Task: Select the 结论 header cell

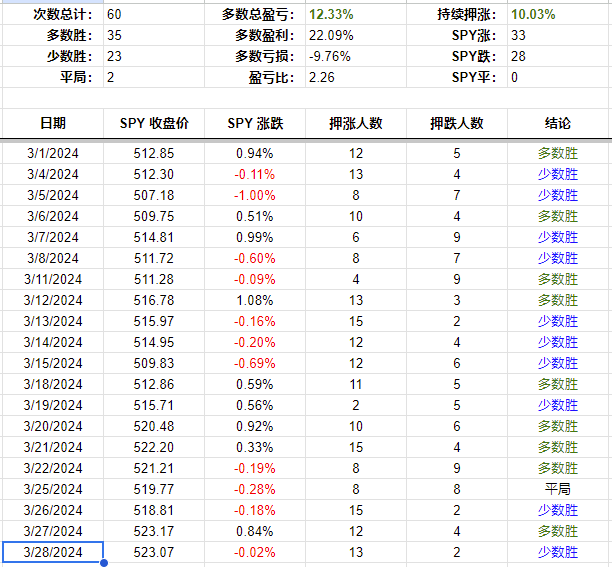Action: point(558,123)
